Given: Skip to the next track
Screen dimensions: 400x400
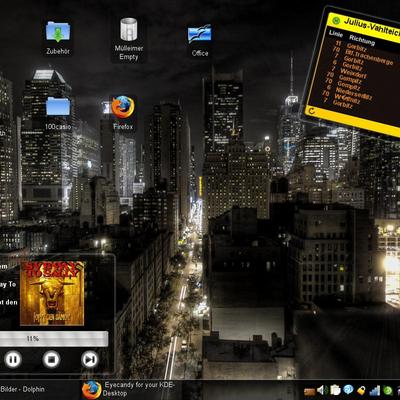Looking at the screenshot, I should [x=90, y=359].
